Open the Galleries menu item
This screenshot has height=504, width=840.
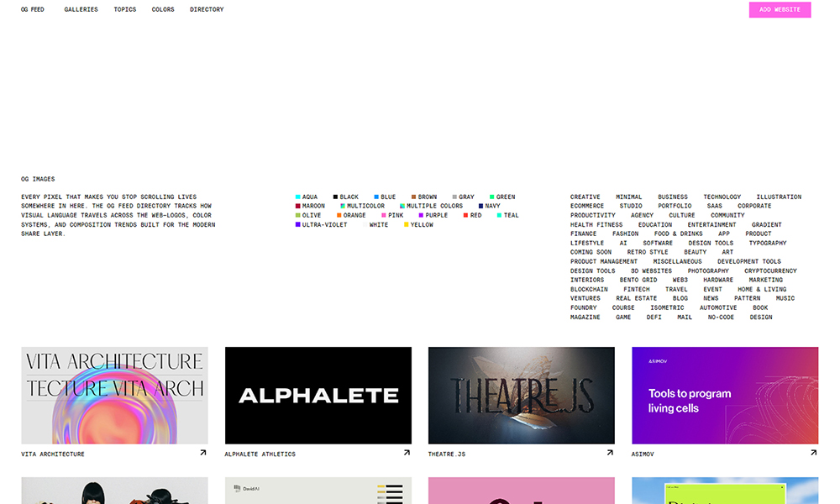81,10
